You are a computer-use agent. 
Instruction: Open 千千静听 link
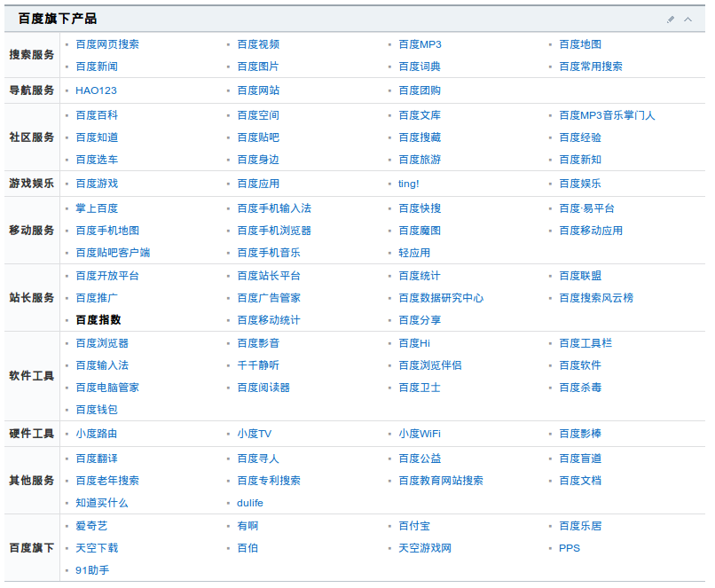click(x=258, y=365)
